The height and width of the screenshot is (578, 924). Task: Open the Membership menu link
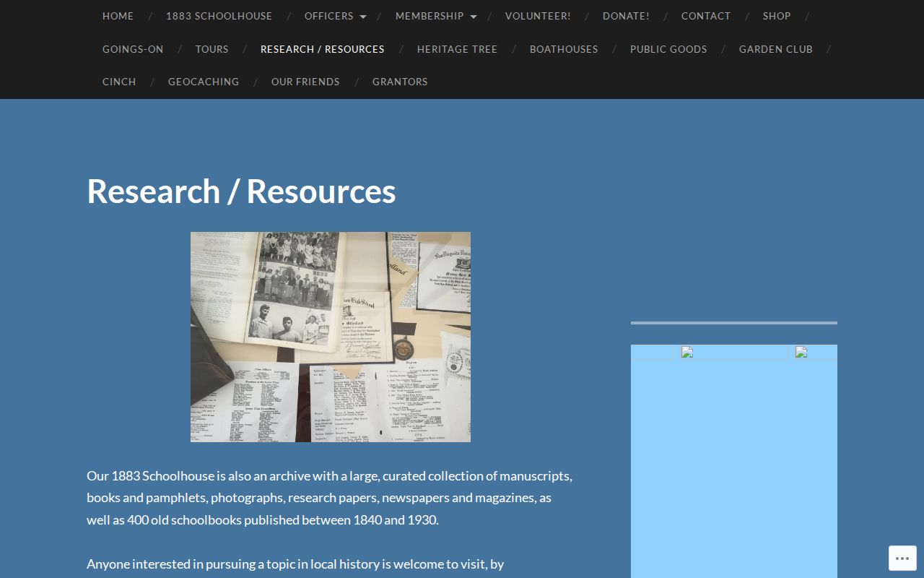430,16
